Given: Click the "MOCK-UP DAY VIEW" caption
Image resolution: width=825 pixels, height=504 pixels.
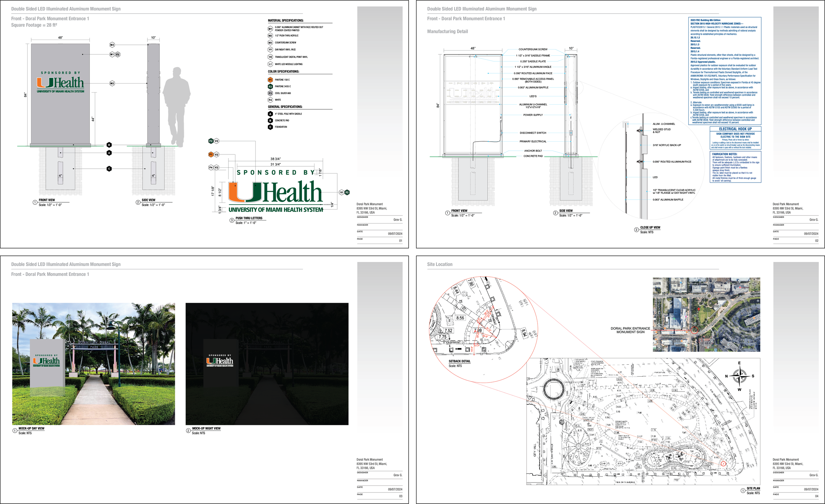Looking at the screenshot, I should click(x=31, y=428).
